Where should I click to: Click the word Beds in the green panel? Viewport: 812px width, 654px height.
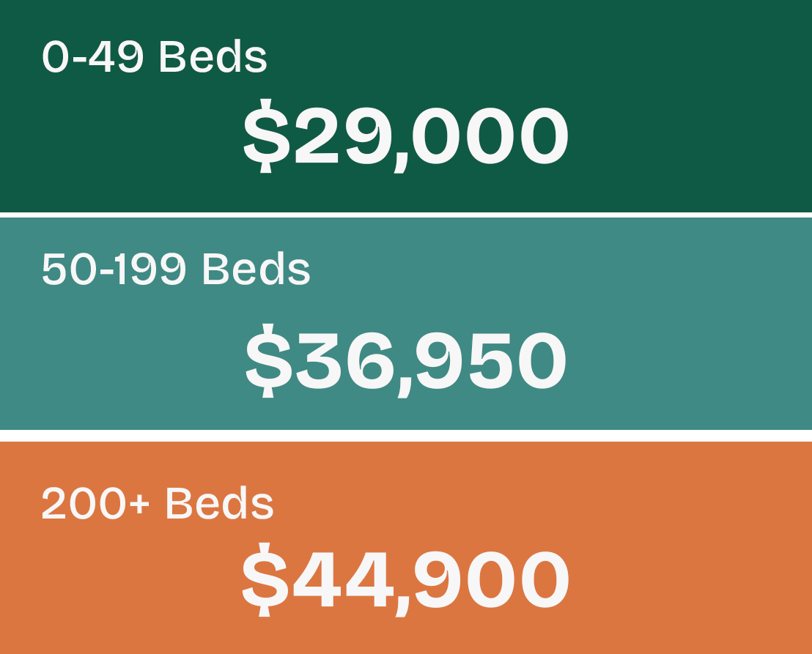tap(213, 56)
